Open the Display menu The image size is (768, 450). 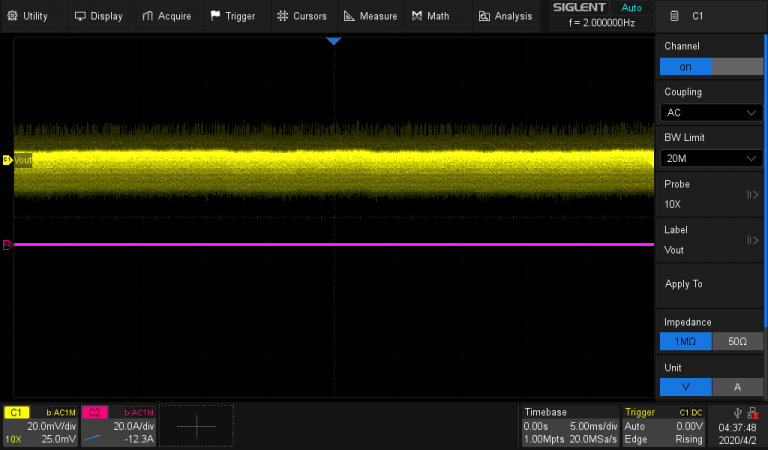[x=98, y=16]
